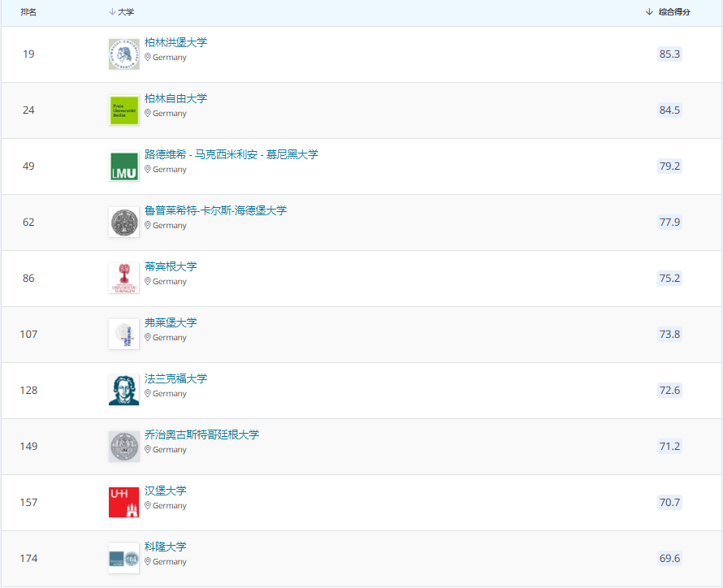723x588 pixels.
Task: Open the 柏林自由大学 link
Action: 175,98
